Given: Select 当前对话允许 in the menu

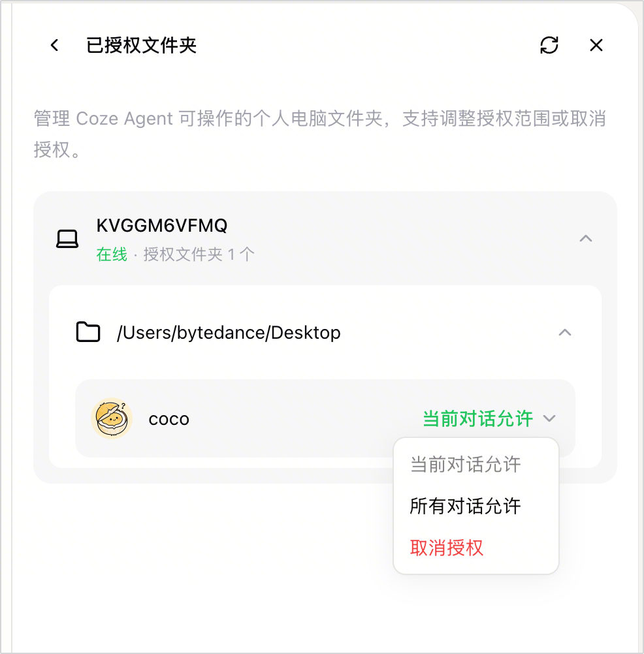Looking at the screenshot, I should tap(466, 464).
